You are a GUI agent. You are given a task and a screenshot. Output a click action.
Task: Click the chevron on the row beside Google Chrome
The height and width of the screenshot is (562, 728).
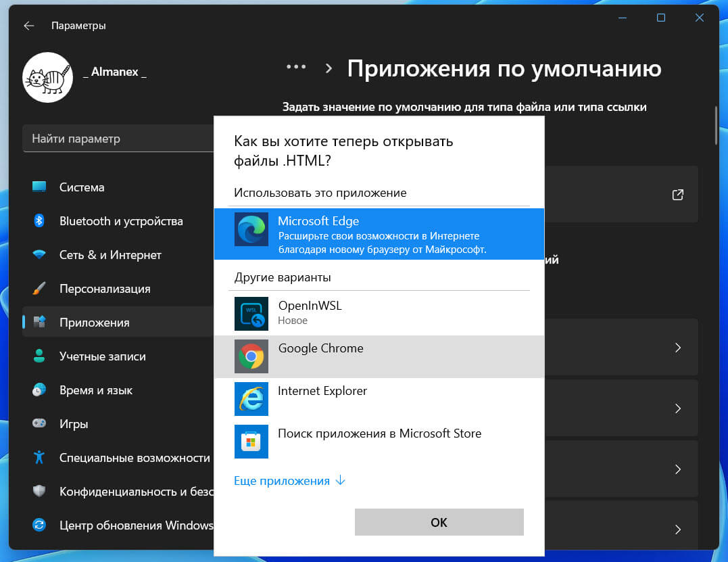678,348
